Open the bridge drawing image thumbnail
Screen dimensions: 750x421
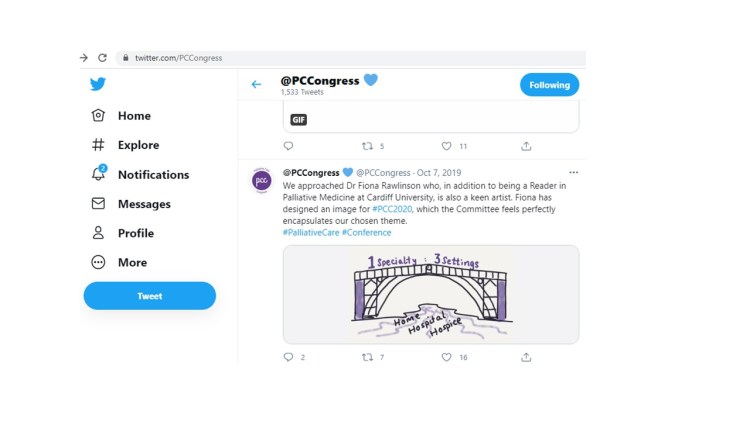(430, 294)
